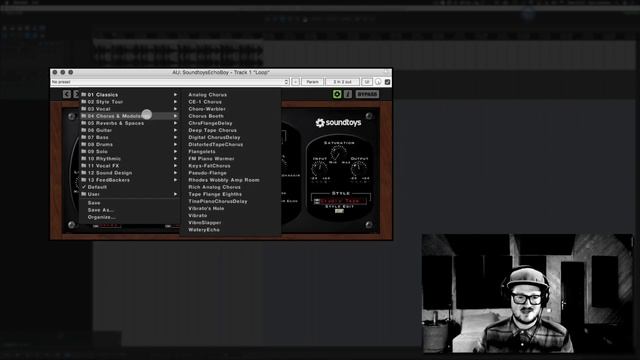Open the 02 Style Tour preset folder
Viewport: 640px width, 360px height.
(130, 102)
